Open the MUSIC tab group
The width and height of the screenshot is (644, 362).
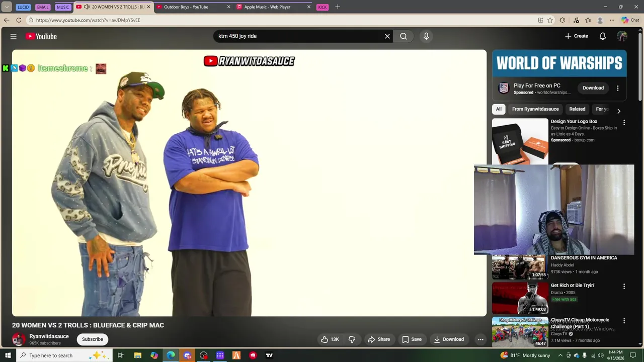coord(63,7)
